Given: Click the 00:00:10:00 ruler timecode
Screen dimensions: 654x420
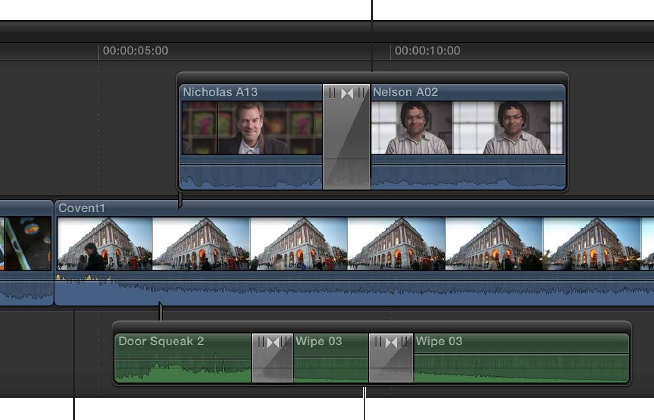Looking at the screenshot, I should [428, 51].
